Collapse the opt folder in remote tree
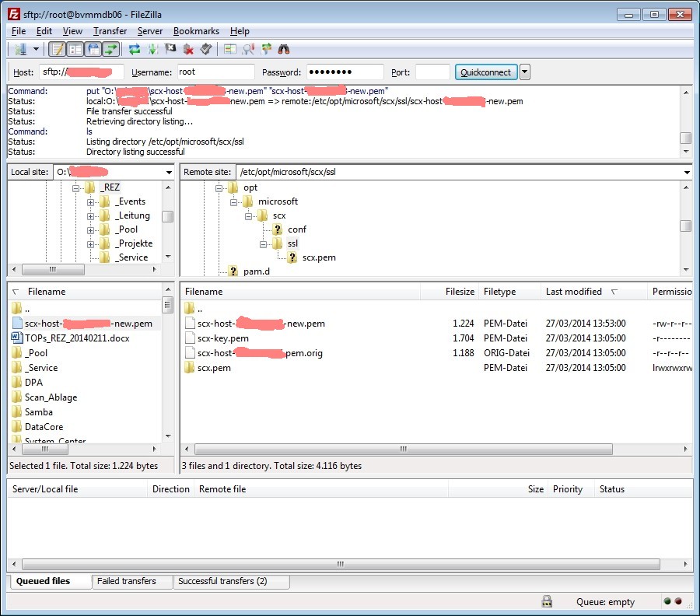 tap(219, 188)
